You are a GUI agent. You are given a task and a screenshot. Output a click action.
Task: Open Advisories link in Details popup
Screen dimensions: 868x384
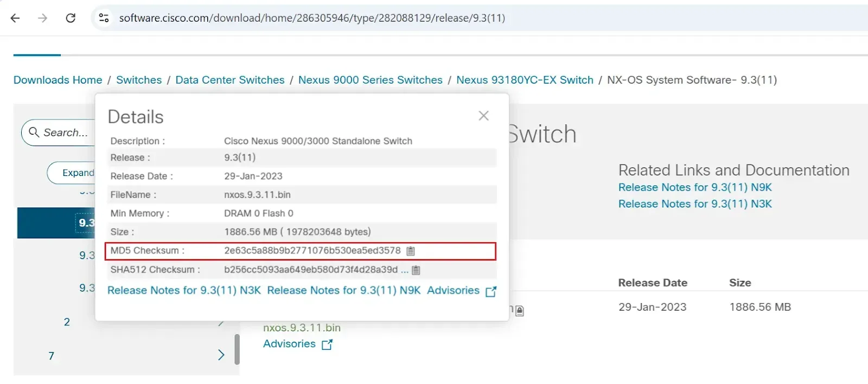pos(453,291)
